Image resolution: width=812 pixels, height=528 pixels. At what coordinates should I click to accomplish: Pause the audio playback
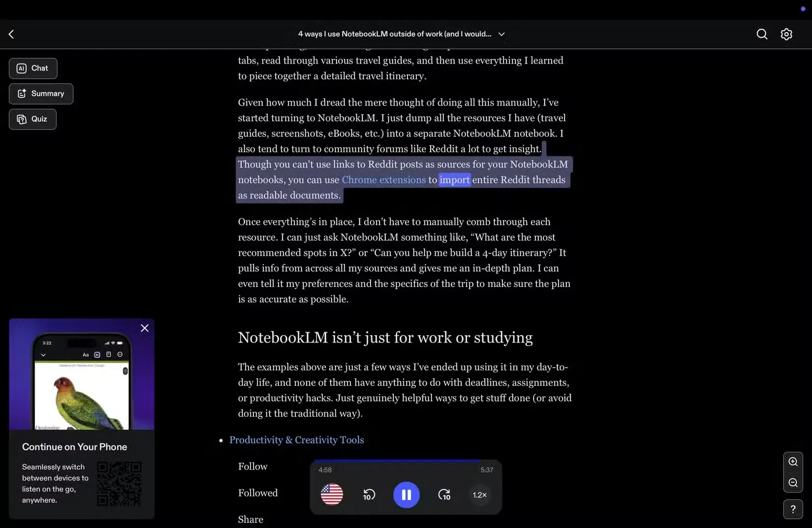(x=406, y=495)
